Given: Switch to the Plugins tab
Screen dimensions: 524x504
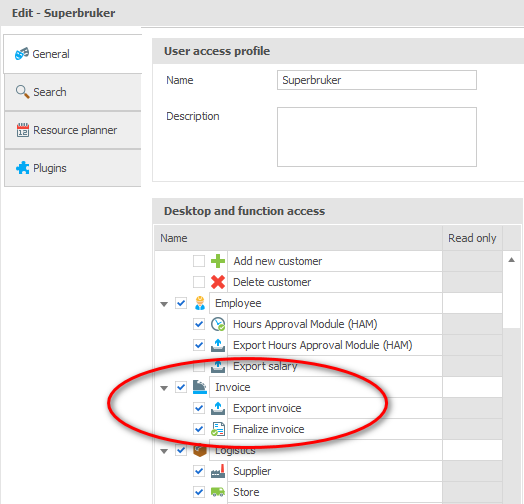Looking at the screenshot, I should click(73, 168).
